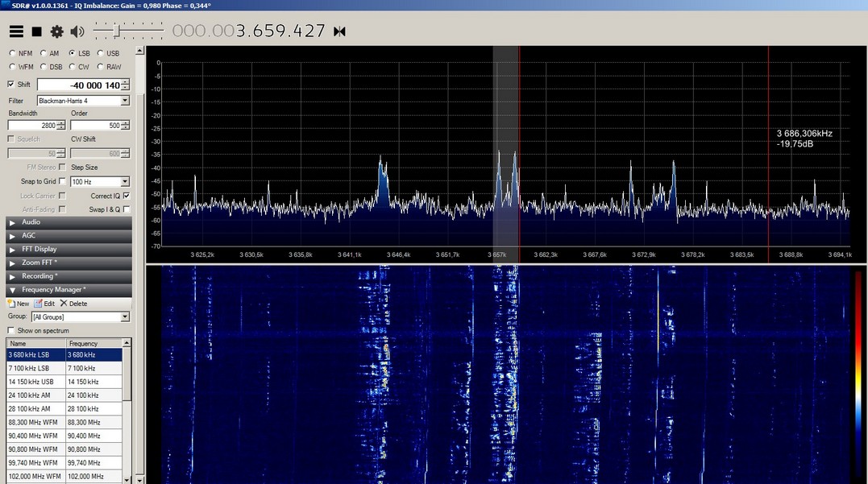Open the Filter type dropdown
This screenshot has height=484, width=868.
click(125, 101)
